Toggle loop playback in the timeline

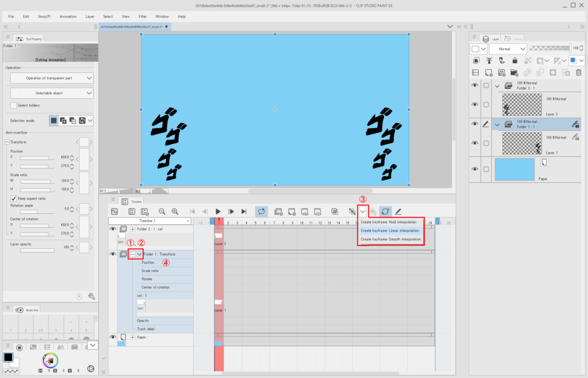coord(262,211)
